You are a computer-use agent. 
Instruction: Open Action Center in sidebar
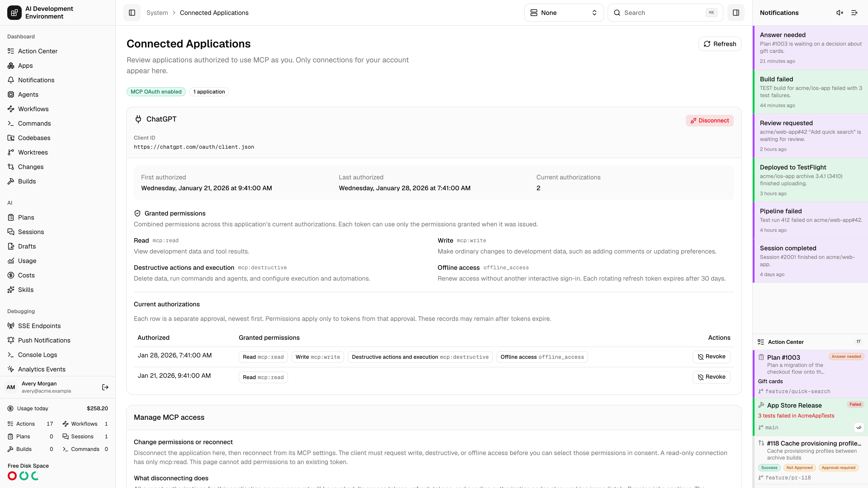pyautogui.click(x=58, y=51)
